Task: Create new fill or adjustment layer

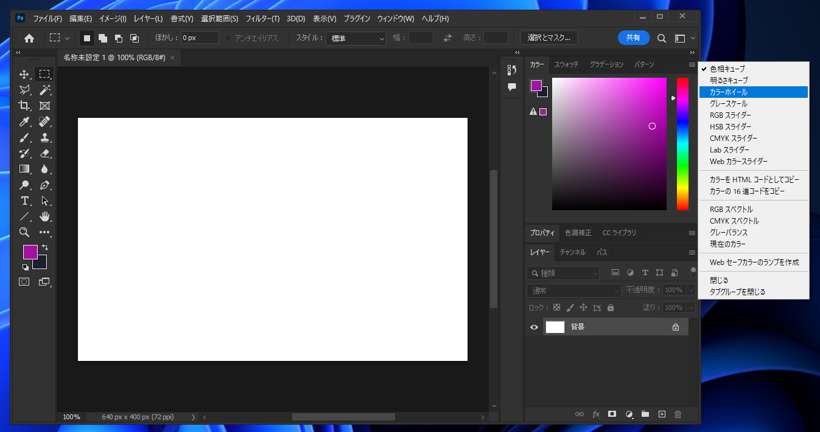Action: coord(629,414)
